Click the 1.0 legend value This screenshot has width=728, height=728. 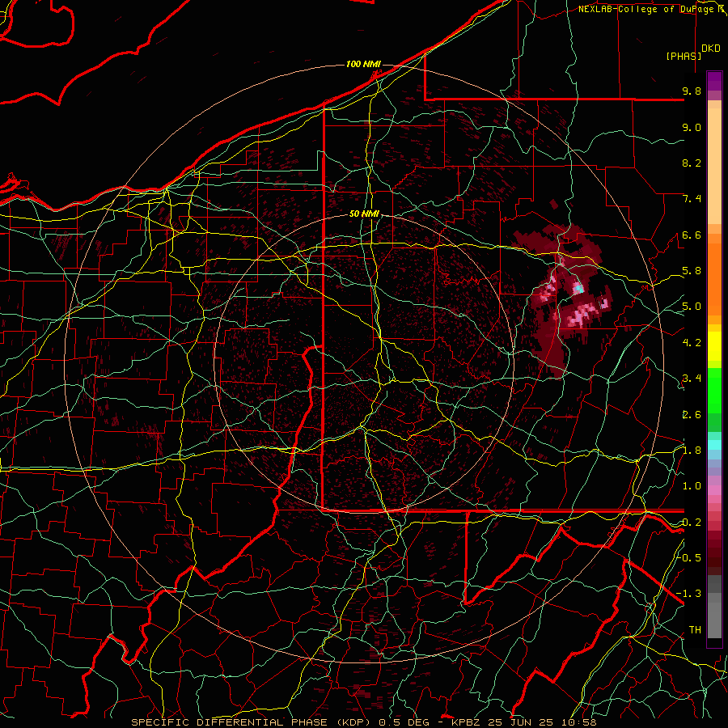tap(692, 486)
